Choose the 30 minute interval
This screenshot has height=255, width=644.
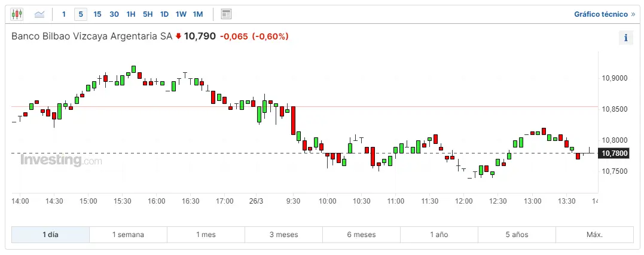pyautogui.click(x=114, y=14)
